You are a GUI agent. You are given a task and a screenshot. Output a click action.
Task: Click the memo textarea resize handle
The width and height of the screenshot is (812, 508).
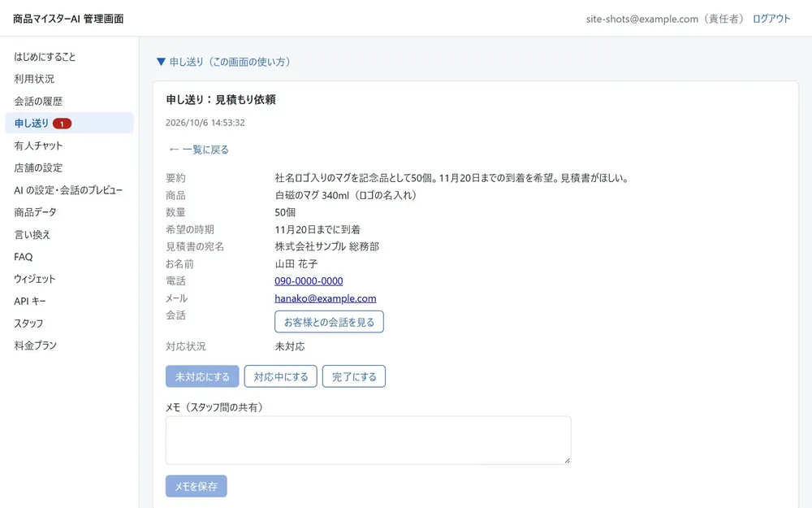coord(567,460)
